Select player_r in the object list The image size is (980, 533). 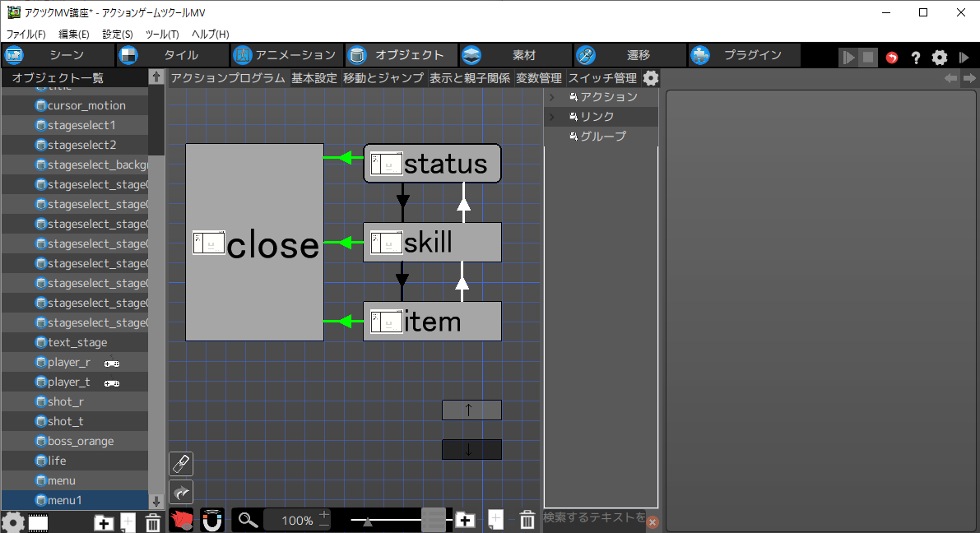[69, 362]
